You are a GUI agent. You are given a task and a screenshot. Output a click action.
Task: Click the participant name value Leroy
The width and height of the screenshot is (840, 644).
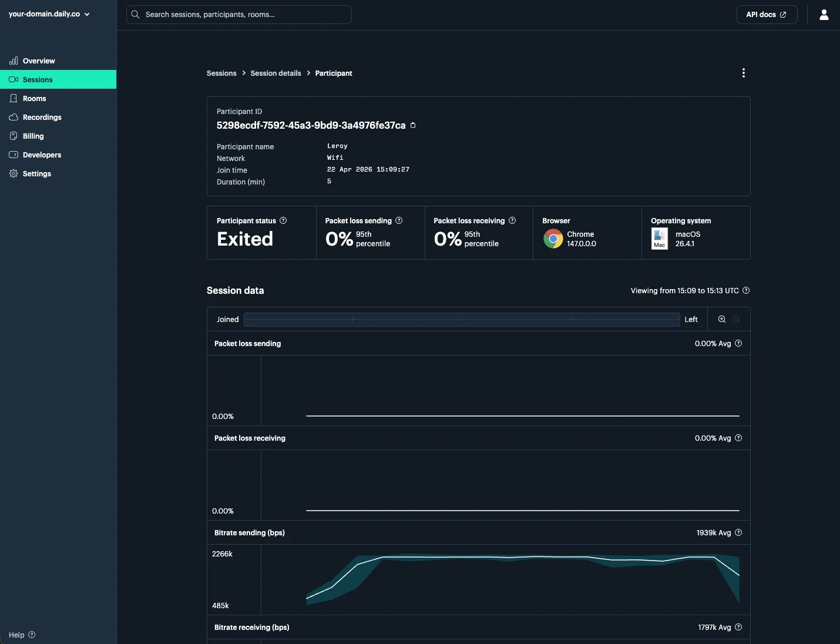tap(337, 146)
